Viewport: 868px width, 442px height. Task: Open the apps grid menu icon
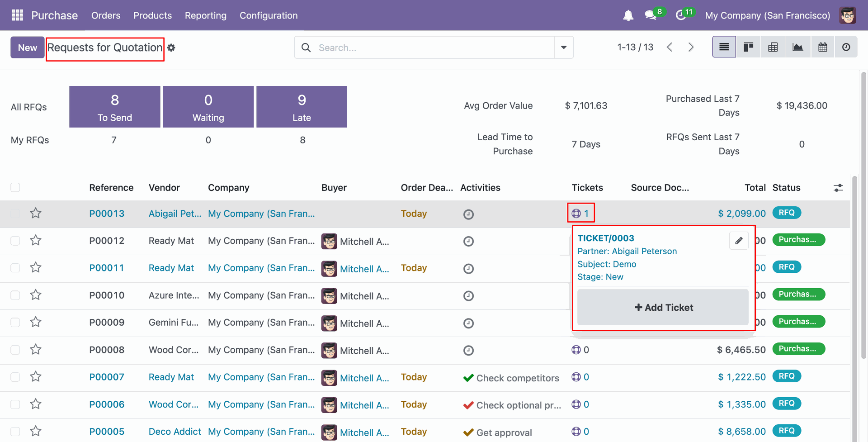[17, 15]
